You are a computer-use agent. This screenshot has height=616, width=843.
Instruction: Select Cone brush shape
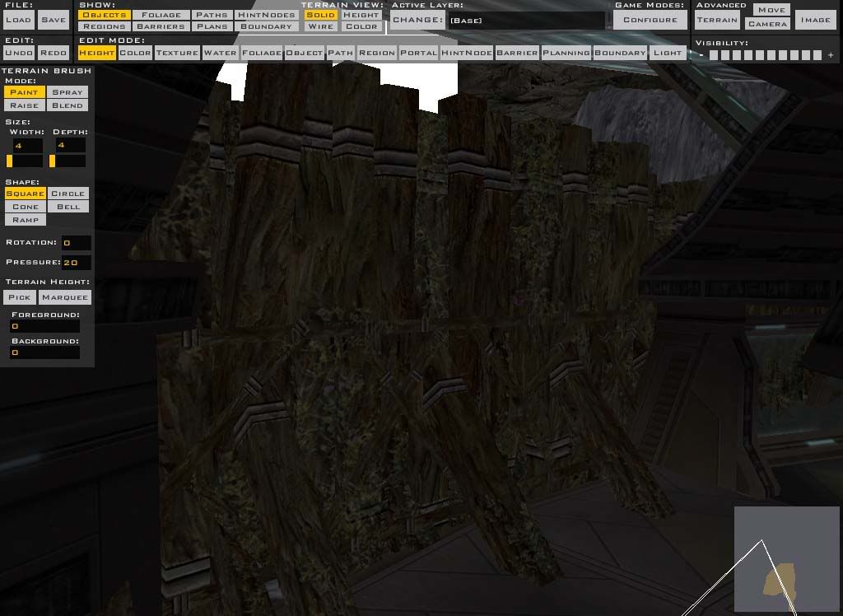click(x=25, y=207)
